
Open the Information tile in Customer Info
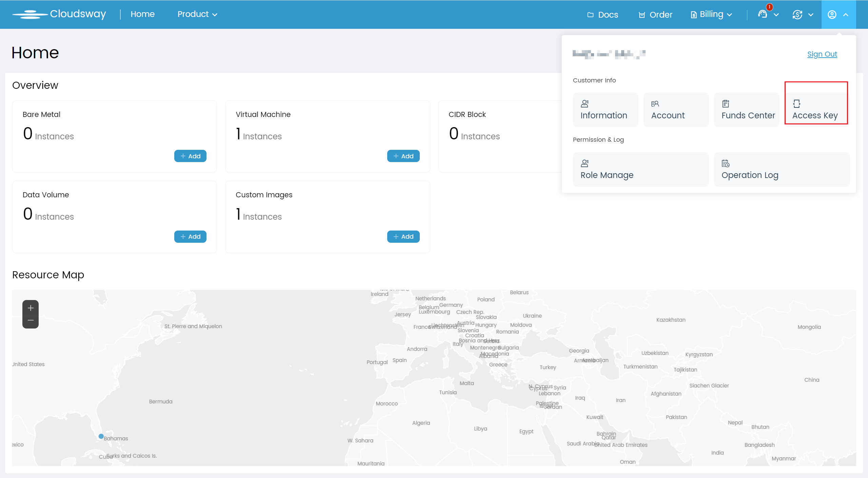pyautogui.click(x=605, y=110)
